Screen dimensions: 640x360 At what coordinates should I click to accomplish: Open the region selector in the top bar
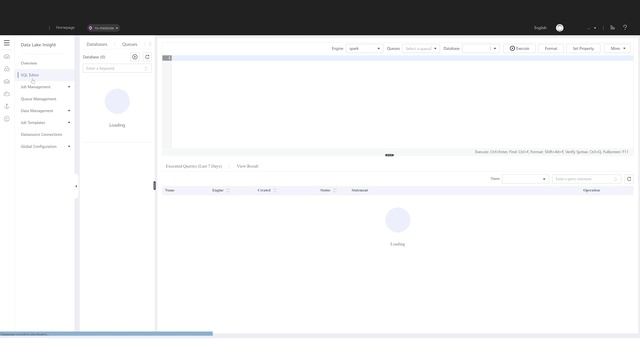[104, 28]
